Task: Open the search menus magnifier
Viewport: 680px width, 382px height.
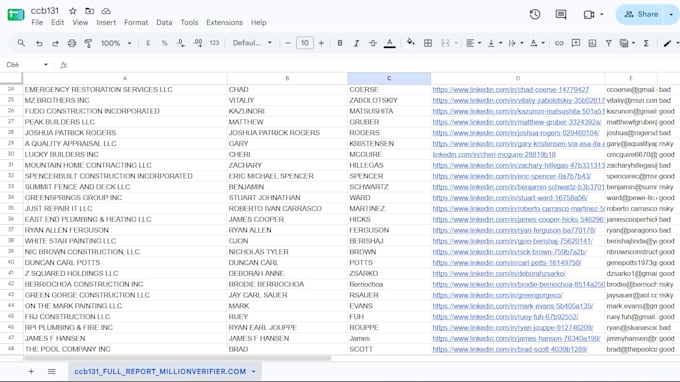Action: [21, 43]
